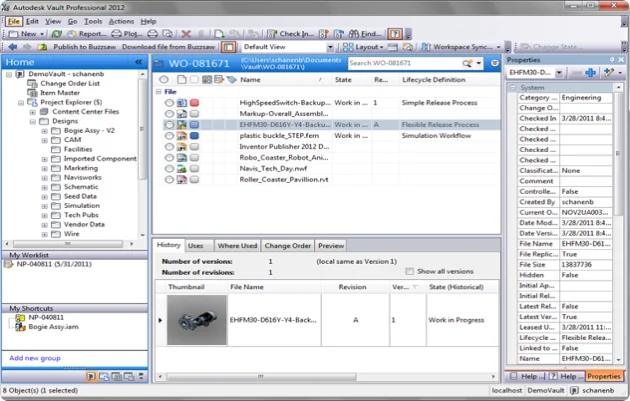This screenshot has height=401, width=630.
Task: Click the round collapse icon right of search
Action: pyautogui.click(x=495, y=63)
